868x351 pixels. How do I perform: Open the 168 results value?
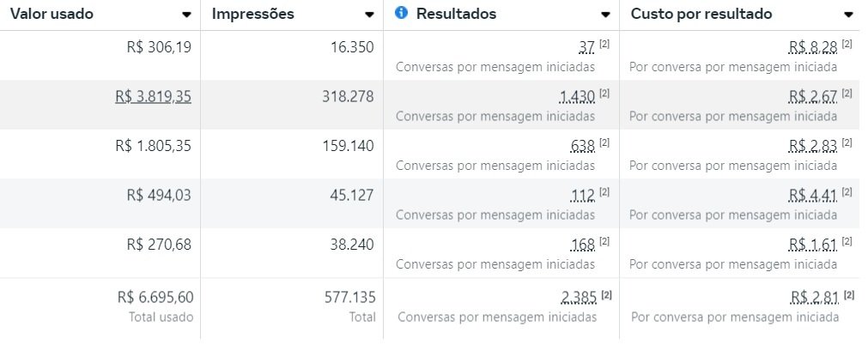point(583,245)
